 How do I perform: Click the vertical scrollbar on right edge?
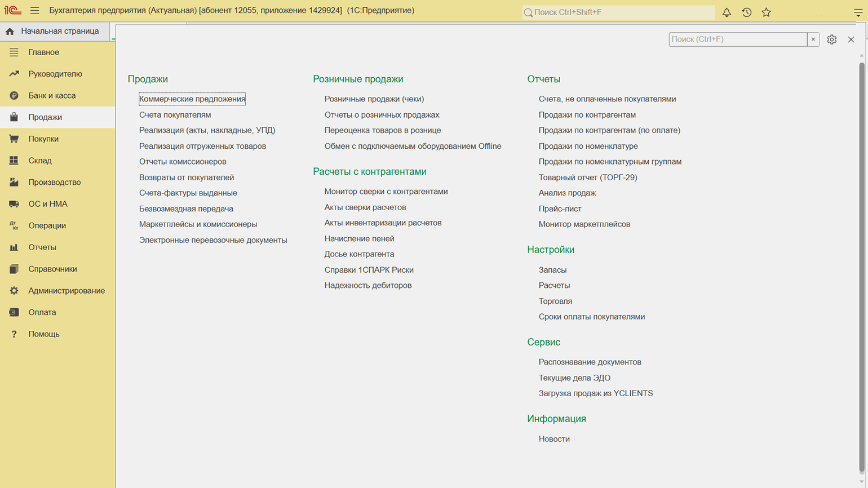(861, 265)
